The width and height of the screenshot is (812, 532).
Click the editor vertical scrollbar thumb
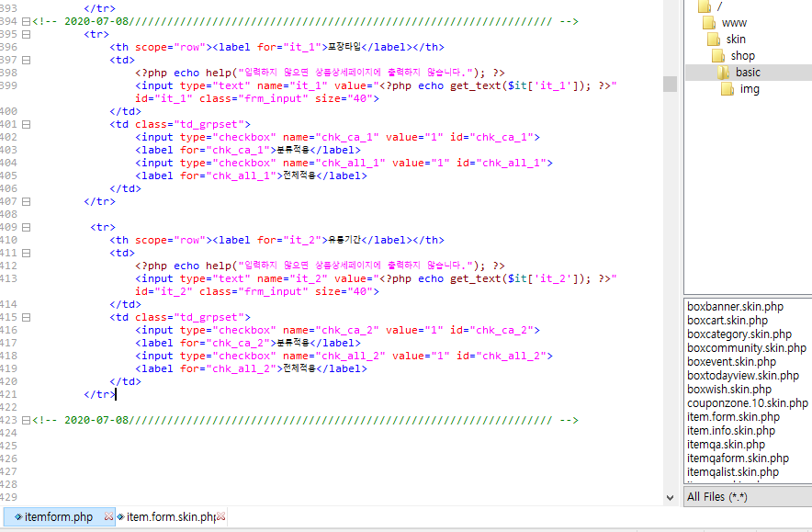(x=670, y=84)
